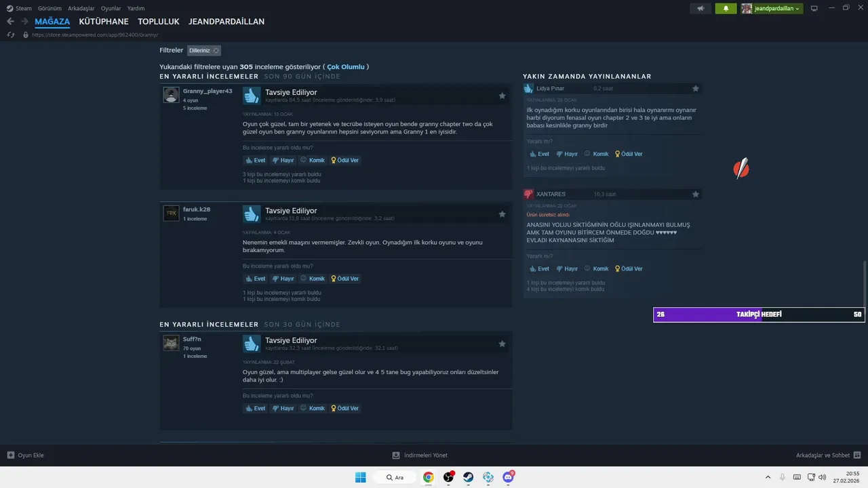Click the thumbs-down icon on XANTARES review

coord(529,194)
